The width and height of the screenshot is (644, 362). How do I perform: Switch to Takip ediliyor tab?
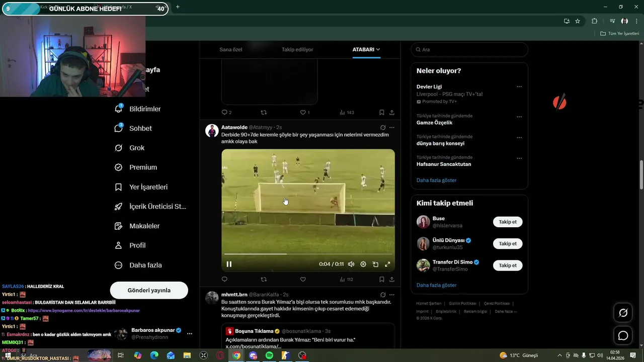297,49
